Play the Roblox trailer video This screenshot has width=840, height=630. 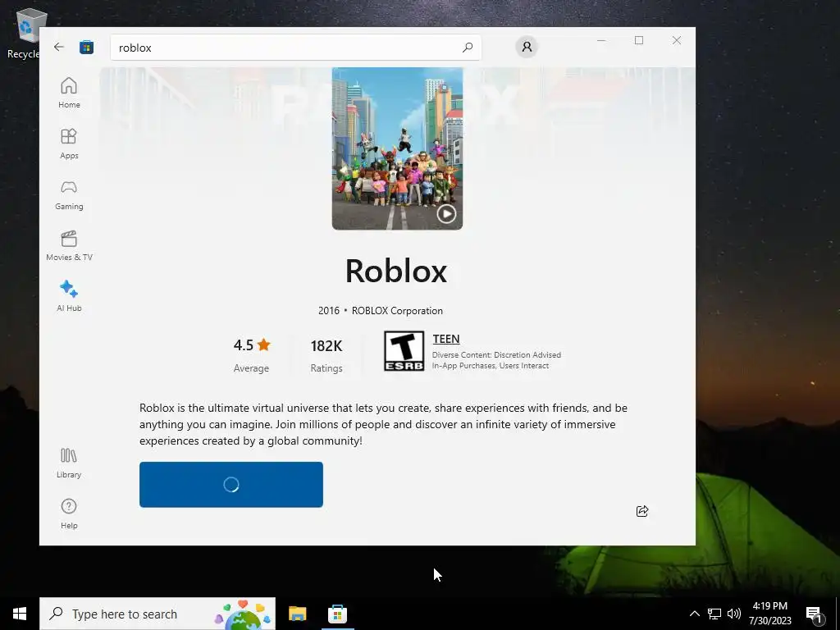pos(446,214)
